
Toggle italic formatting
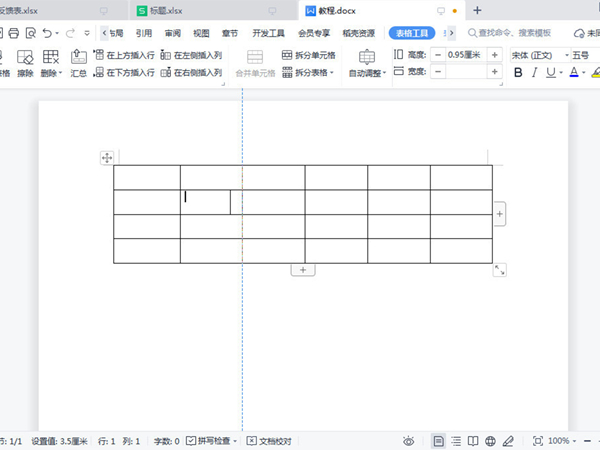pos(535,73)
